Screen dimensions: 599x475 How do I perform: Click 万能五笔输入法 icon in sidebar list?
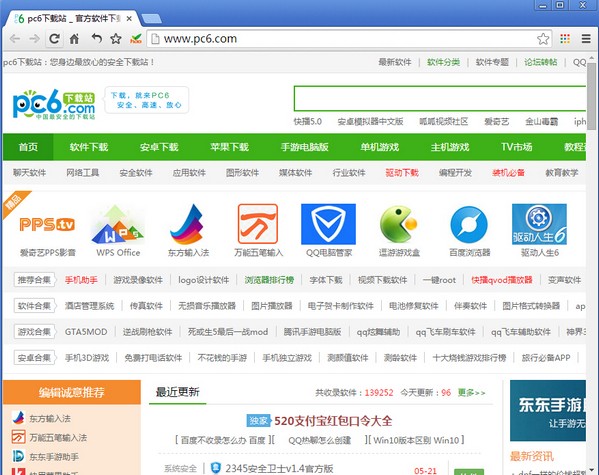tap(18, 437)
